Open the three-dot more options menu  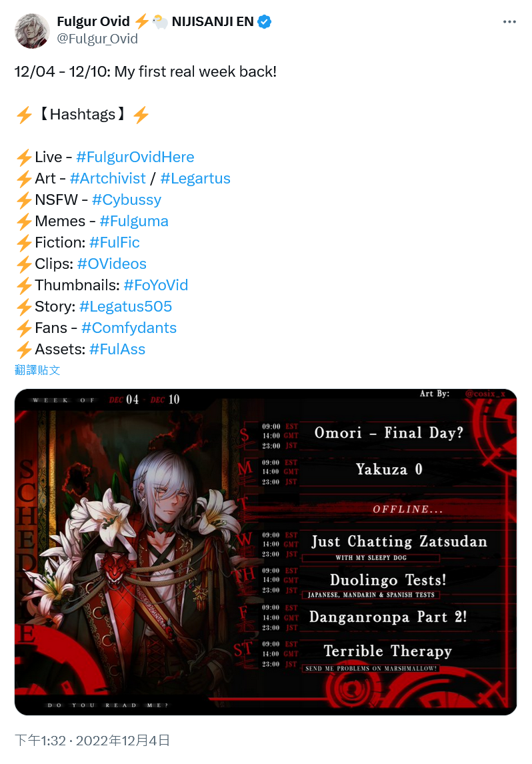click(x=509, y=22)
